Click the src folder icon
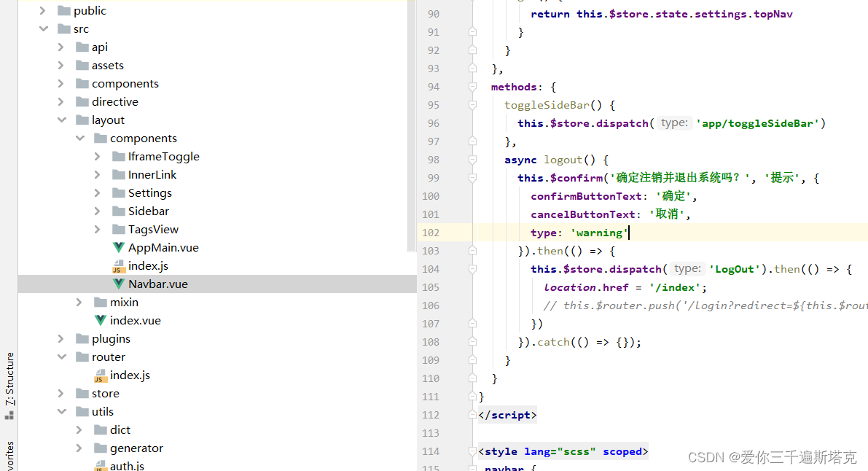 pos(64,29)
